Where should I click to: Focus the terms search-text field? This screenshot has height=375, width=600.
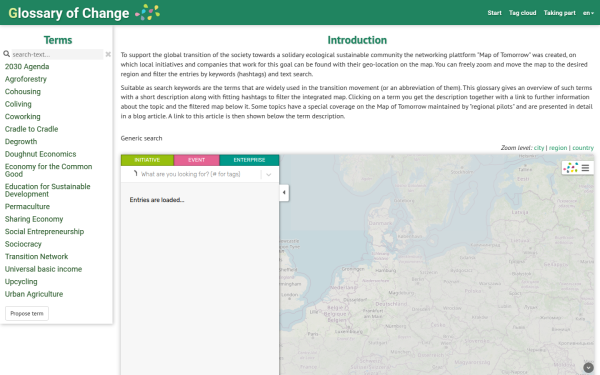pos(57,54)
